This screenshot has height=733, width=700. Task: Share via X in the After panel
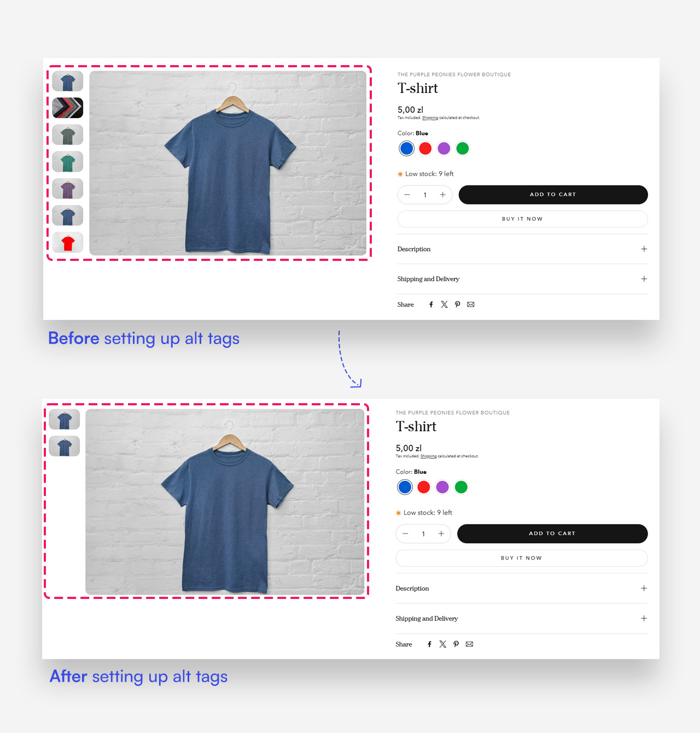pos(442,644)
